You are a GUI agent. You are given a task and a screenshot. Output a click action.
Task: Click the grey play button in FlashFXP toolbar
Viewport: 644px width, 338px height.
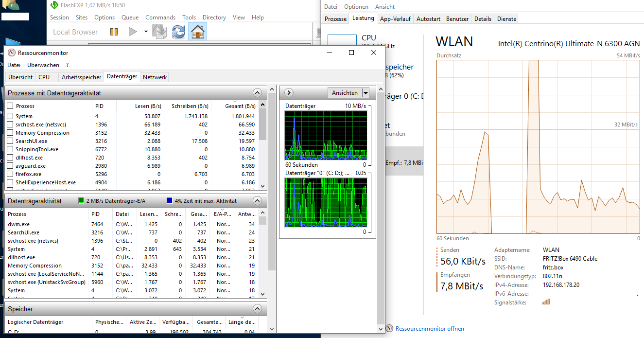pos(133,32)
